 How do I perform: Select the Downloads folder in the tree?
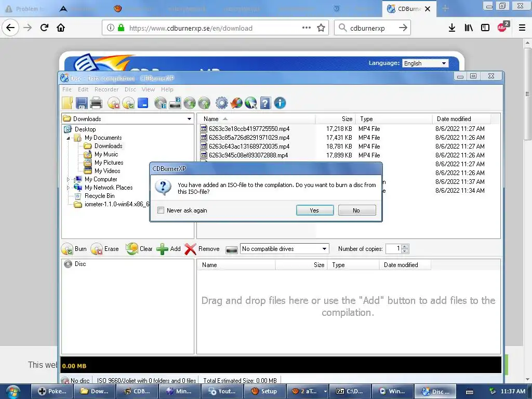[x=108, y=146]
